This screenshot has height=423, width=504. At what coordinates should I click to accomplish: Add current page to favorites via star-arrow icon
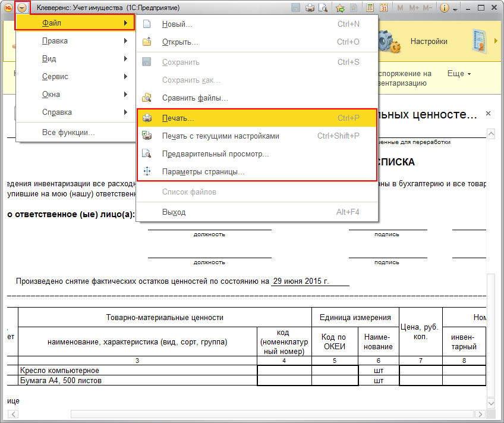click(340, 8)
